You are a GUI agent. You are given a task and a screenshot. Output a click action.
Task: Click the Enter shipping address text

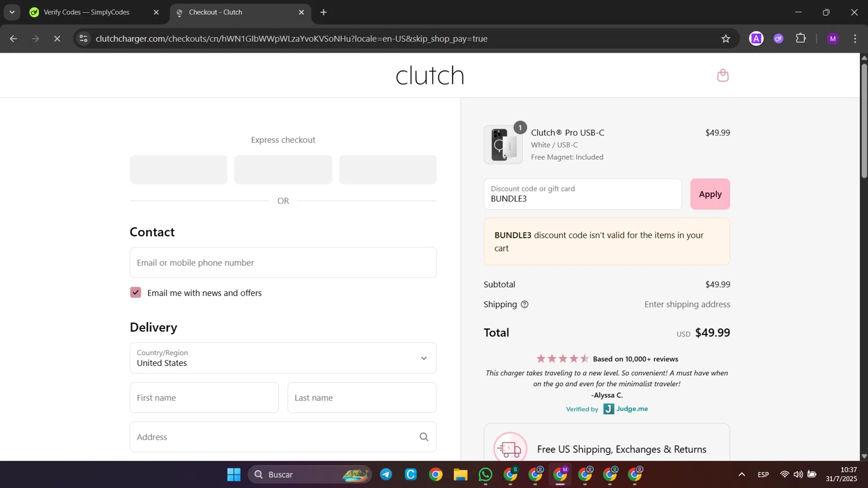coord(687,305)
